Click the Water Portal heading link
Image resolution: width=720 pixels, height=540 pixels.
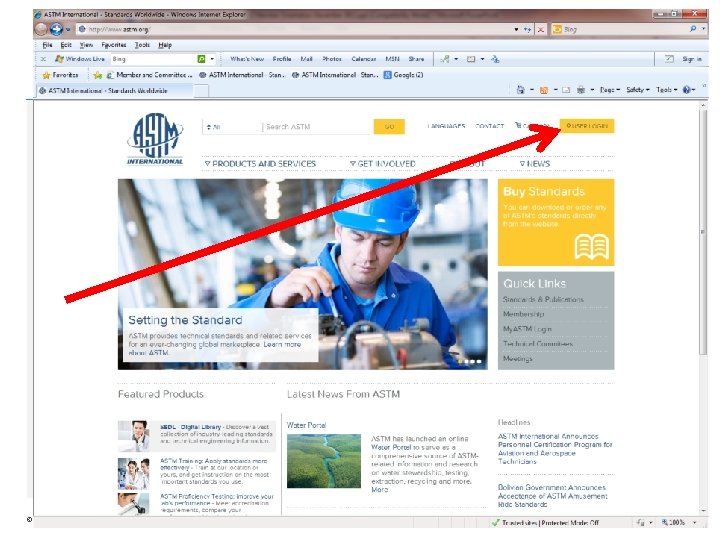click(x=306, y=425)
